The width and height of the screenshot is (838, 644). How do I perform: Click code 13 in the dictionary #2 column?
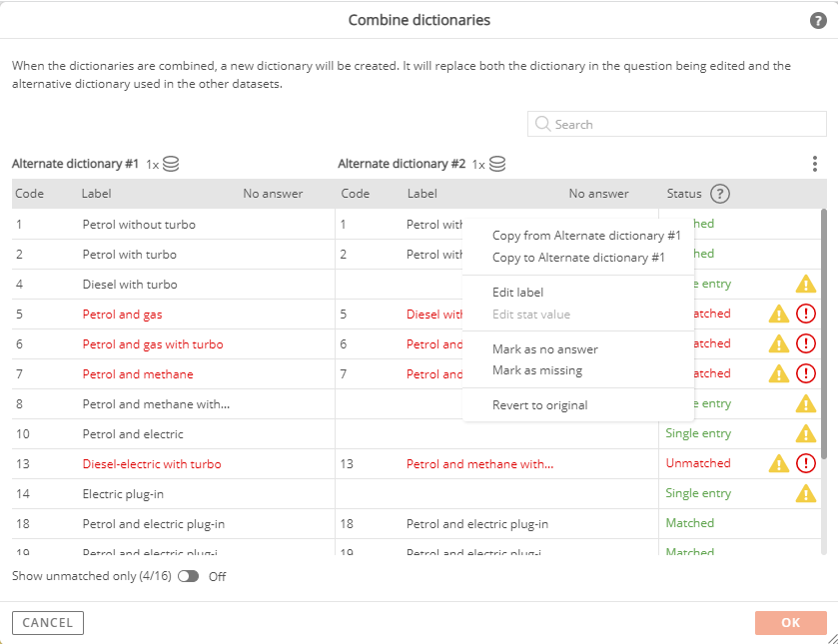point(347,464)
